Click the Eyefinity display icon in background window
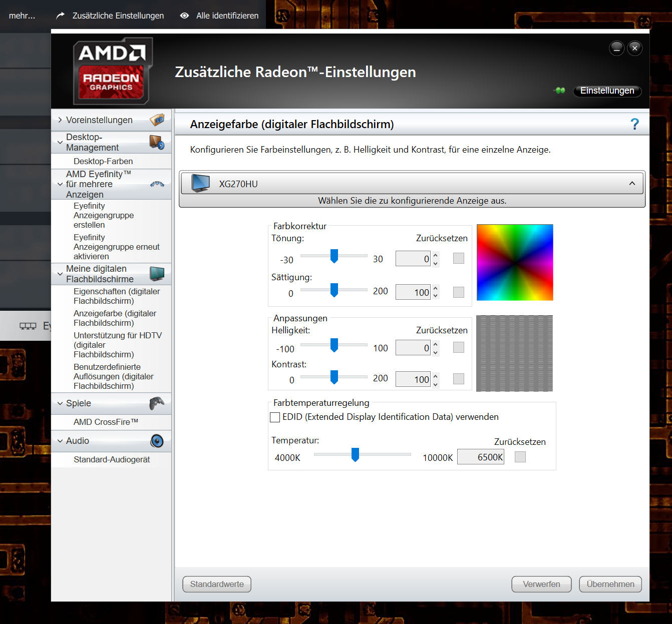Image resolution: width=672 pixels, height=624 pixels. [x=28, y=326]
